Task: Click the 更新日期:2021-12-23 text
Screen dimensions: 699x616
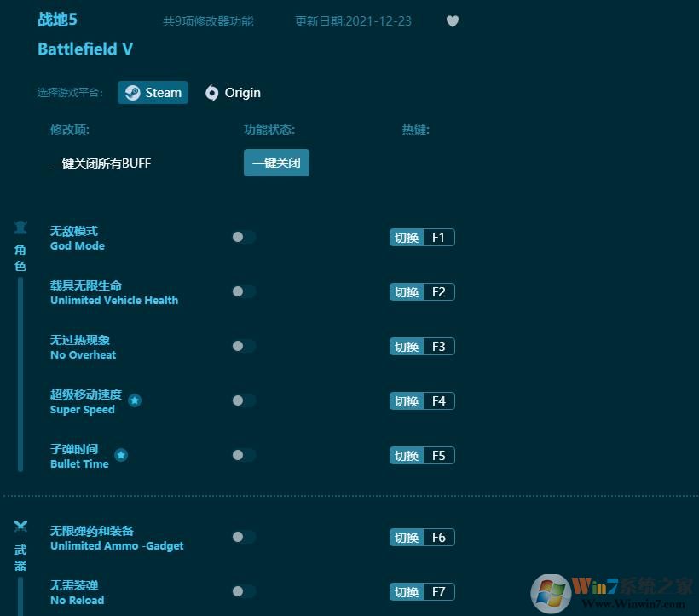Action: pyautogui.click(x=353, y=21)
